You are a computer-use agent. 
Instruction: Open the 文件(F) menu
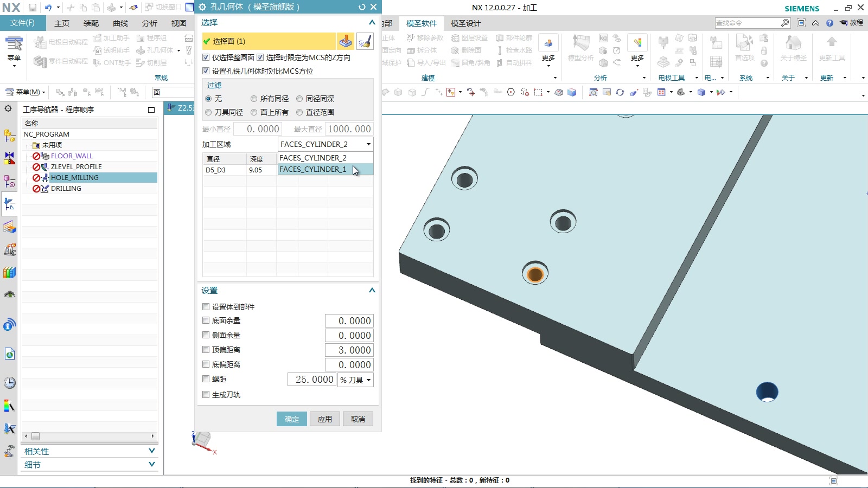(x=22, y=23)
